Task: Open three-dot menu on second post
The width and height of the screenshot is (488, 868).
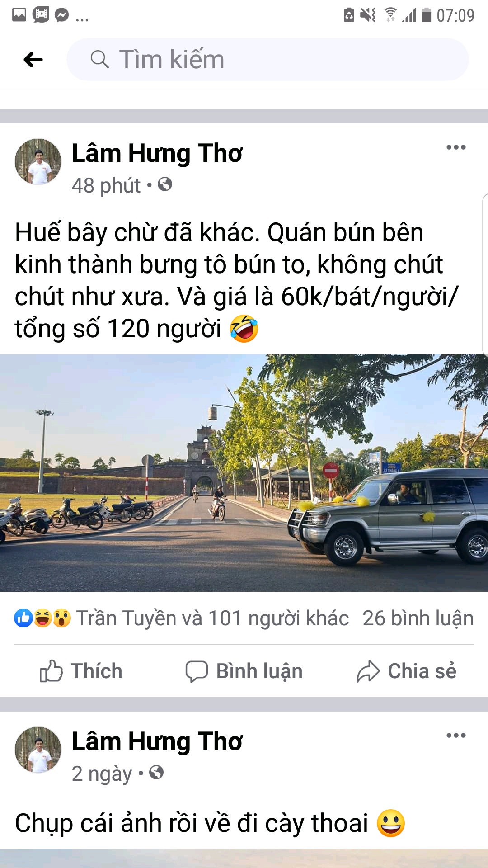Action: 456,735
